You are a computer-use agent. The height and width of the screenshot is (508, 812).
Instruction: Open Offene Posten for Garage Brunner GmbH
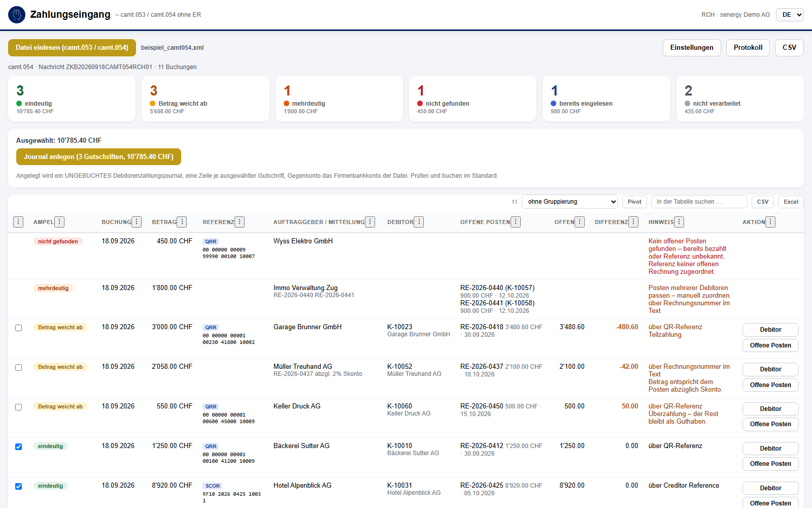(770, 345)
